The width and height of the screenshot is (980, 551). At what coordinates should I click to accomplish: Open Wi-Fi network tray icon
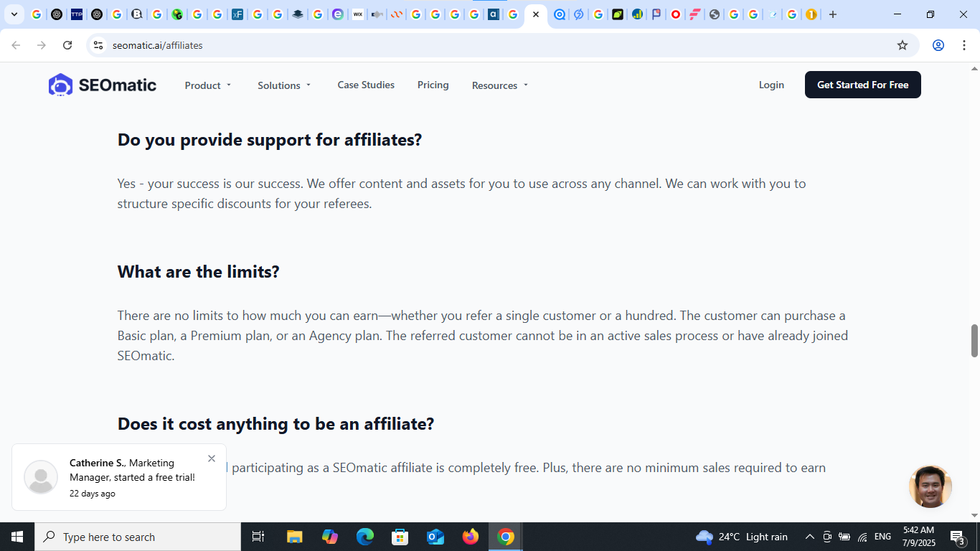863,537
